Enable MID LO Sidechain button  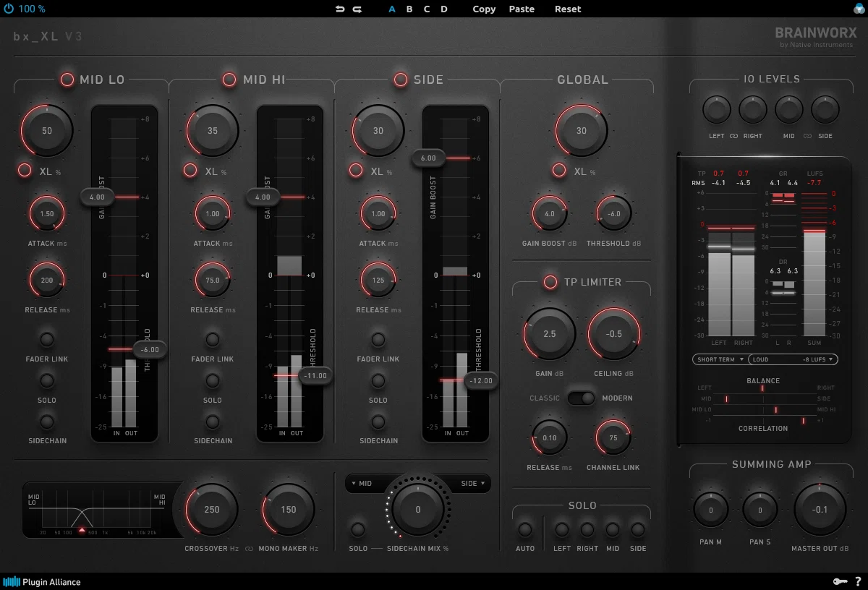point(47,422)
